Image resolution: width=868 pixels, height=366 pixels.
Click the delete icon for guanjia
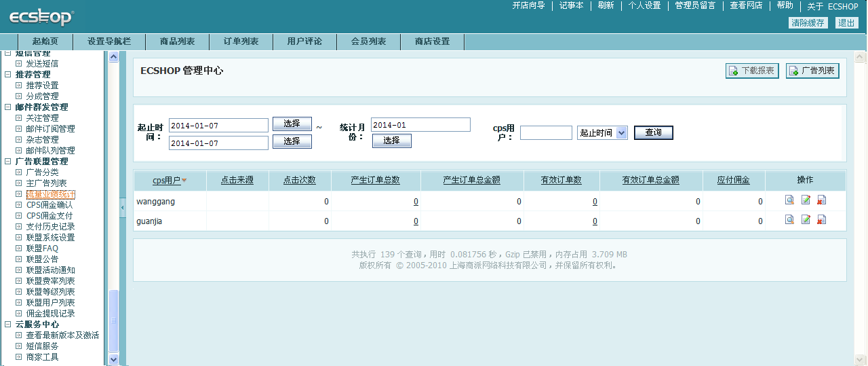coord(821,220)
